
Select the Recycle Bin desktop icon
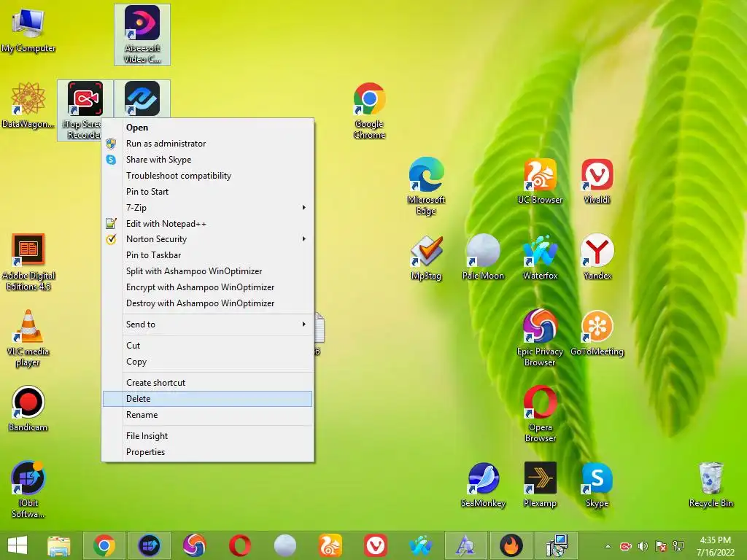(711, 485)
